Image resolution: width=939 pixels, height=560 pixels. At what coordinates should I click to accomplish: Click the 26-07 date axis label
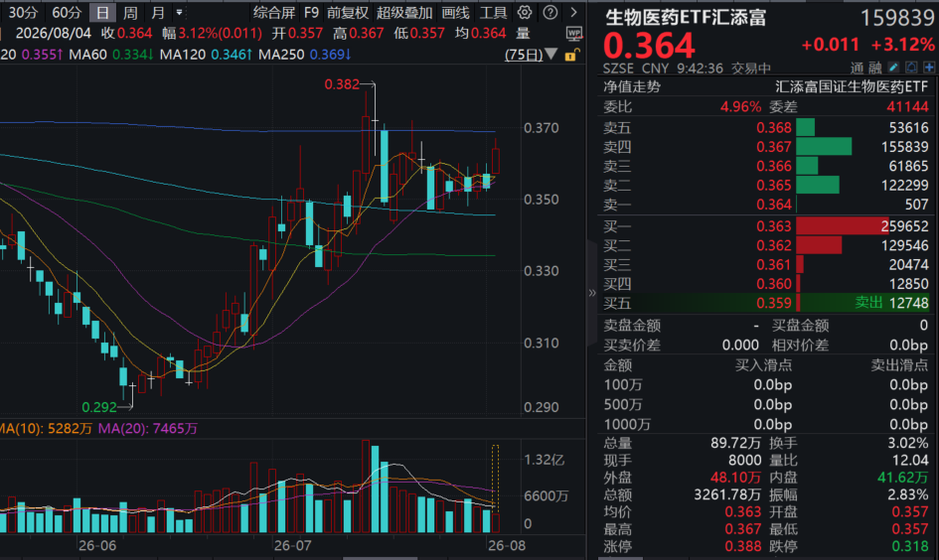(x=292, y=546)
